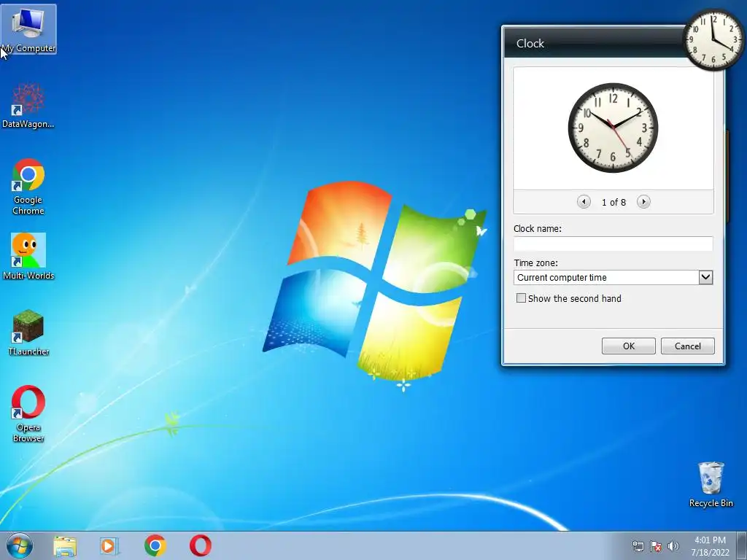The image size is (747, 560).
Task: Open Windows Explorer from the taskbar
Action: (x=65, y=546)
